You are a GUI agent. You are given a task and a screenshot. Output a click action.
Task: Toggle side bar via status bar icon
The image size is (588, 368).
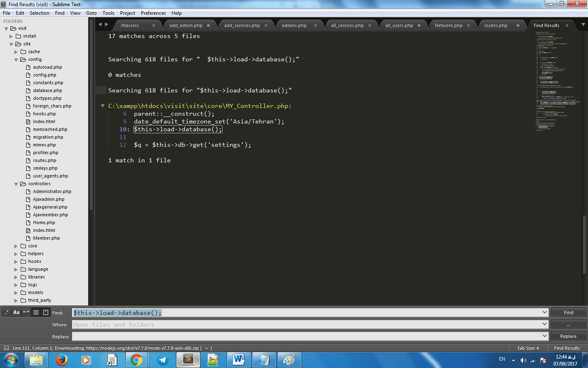(6, 348)
